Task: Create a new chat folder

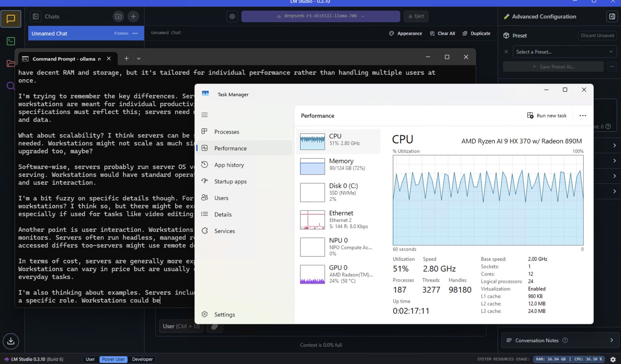Action: tap(118, 17)
